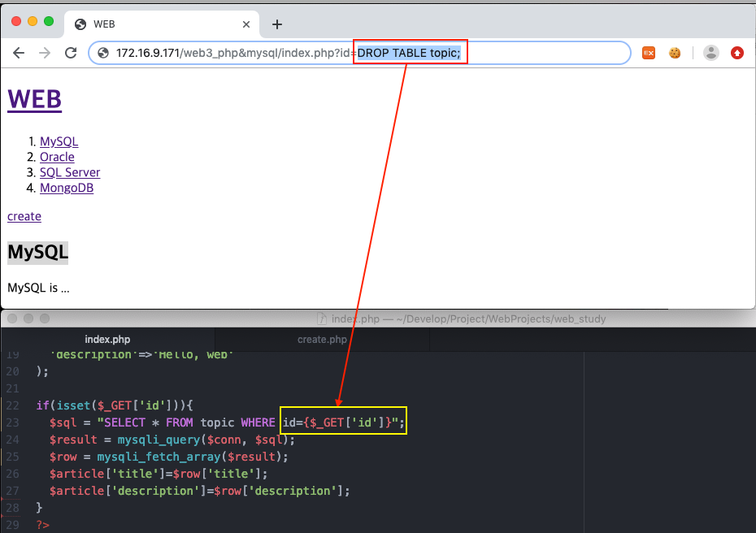
Task: Click line number 27 in editor gutter
Action: (x=12, y=491)
